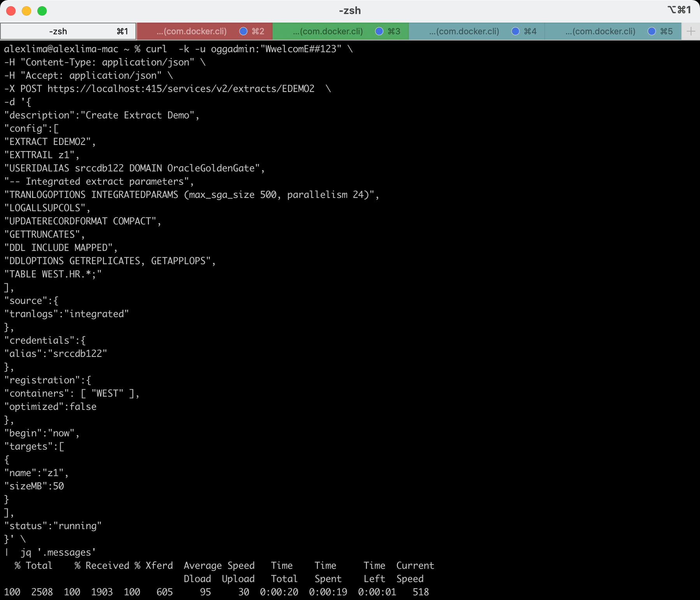Close the terminal window with the red button
700x600 pixels.
pos(11,11)
